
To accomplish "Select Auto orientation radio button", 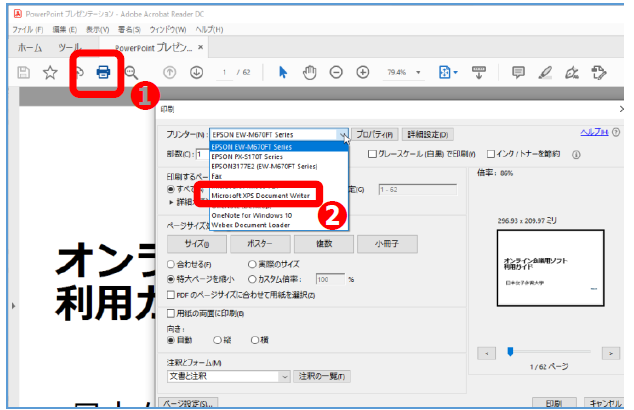I will pyautogui.click(x=171, y=340).
